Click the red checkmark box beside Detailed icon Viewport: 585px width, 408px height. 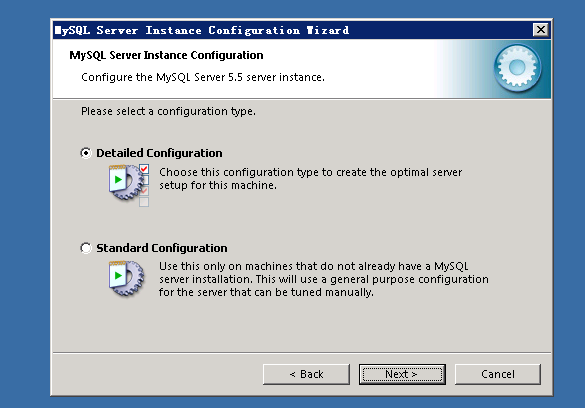[144, 169]
